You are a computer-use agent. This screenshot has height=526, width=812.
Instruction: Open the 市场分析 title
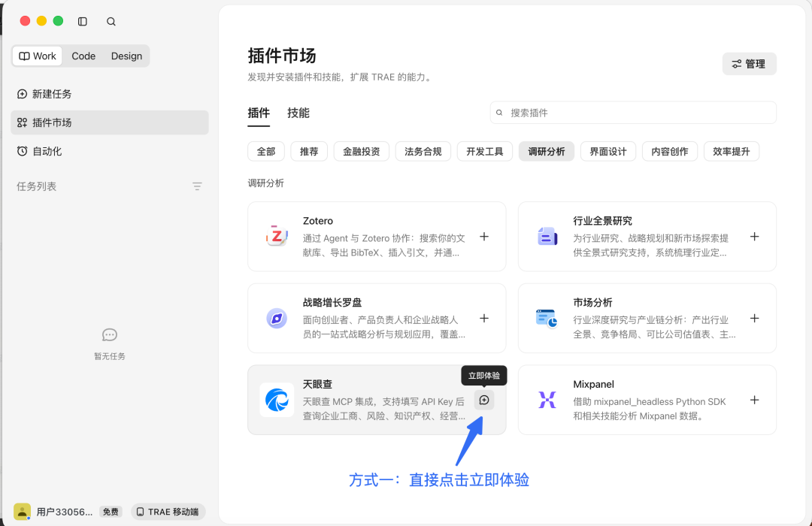(x=593, y=303)
